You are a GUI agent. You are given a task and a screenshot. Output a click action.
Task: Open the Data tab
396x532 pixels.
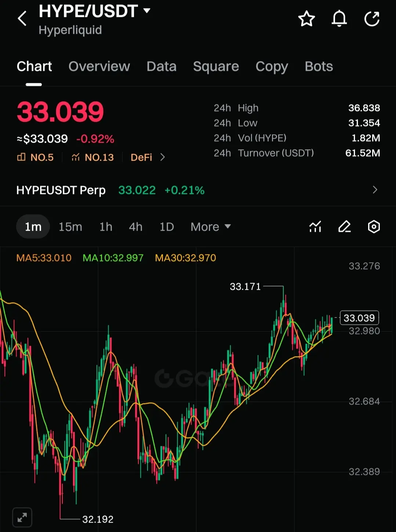click(161, 66)
